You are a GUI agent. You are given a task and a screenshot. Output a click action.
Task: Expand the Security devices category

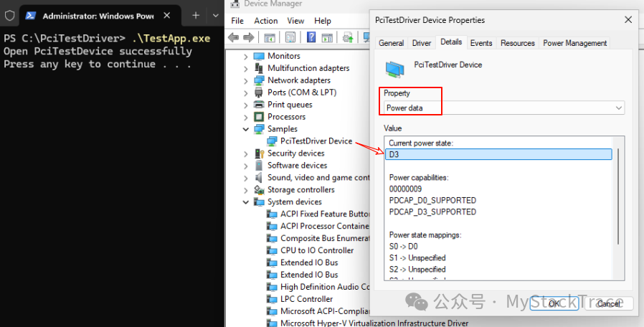coord(245,153)
